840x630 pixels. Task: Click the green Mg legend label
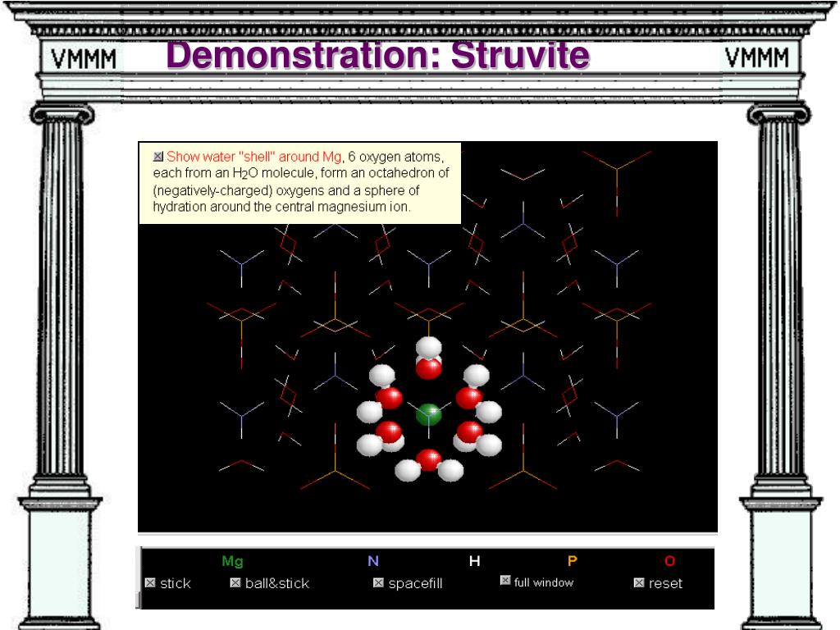point(232,561)
